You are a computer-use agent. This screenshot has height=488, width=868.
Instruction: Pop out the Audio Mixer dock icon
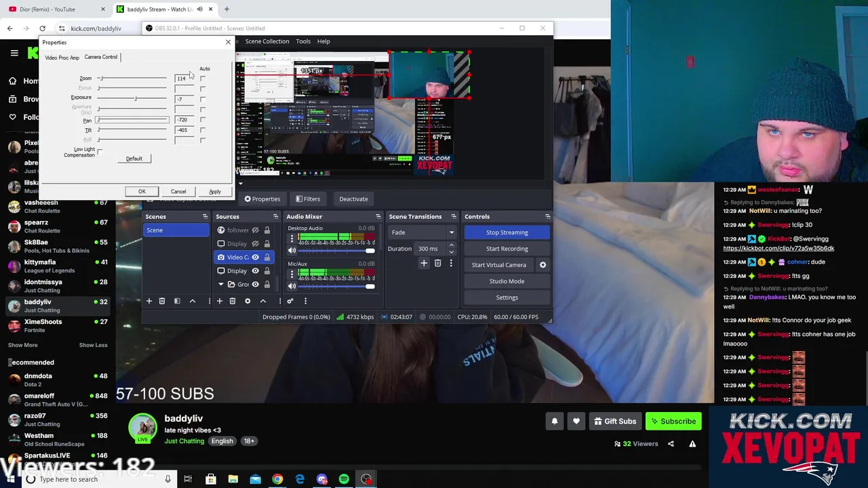tap(378, 217)
